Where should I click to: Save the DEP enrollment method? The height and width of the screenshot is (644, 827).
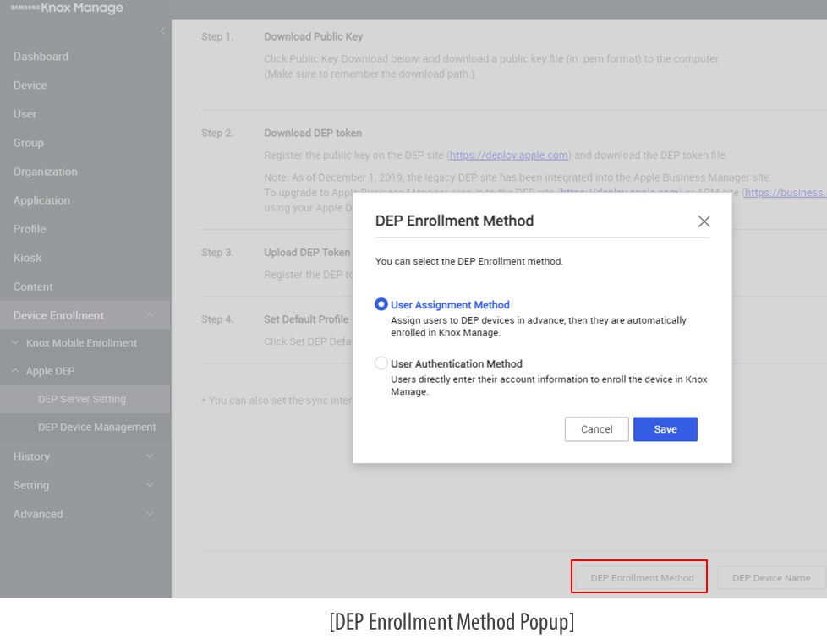point(665,429)
